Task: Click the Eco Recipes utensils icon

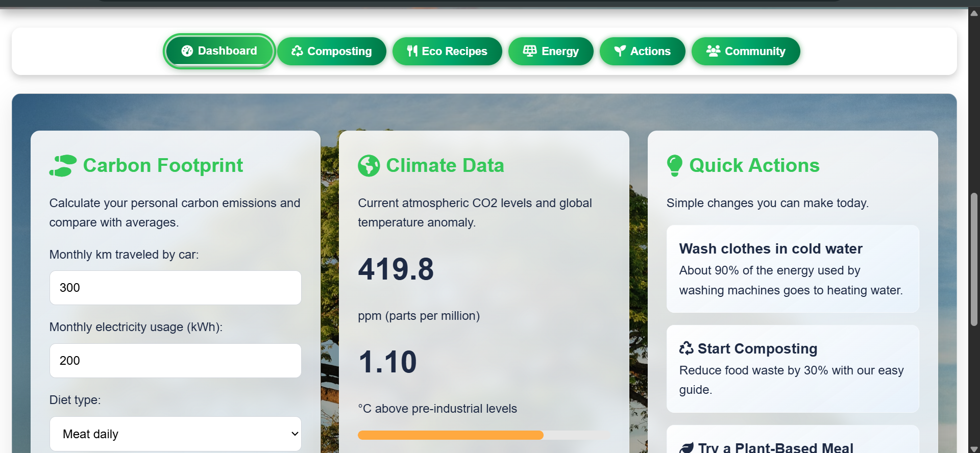Action: [x=412, y=51]
